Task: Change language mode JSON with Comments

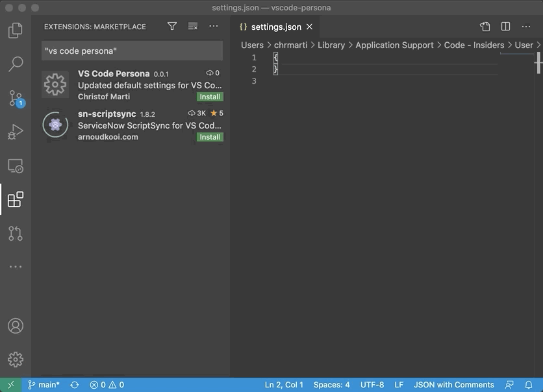Action: pyautogui.click(x=454, y=385)
